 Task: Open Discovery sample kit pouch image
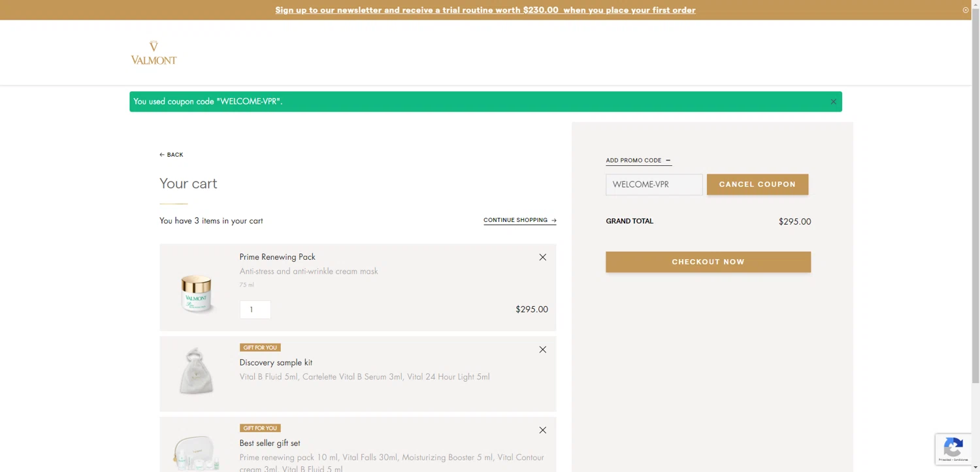tap(196, 371)
